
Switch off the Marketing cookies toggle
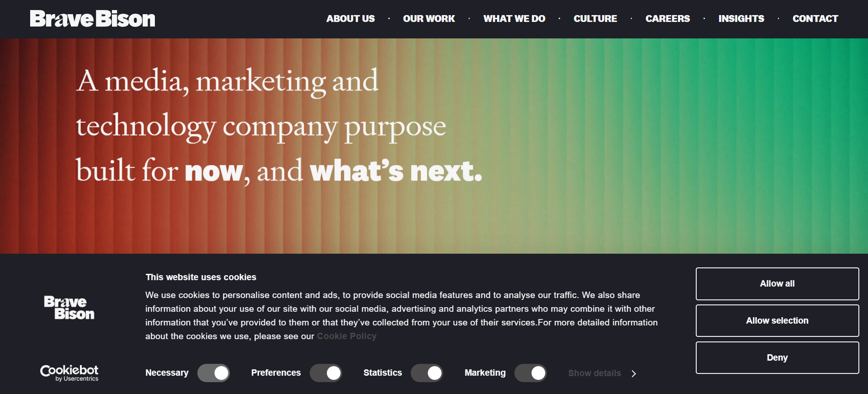[530, 373]
